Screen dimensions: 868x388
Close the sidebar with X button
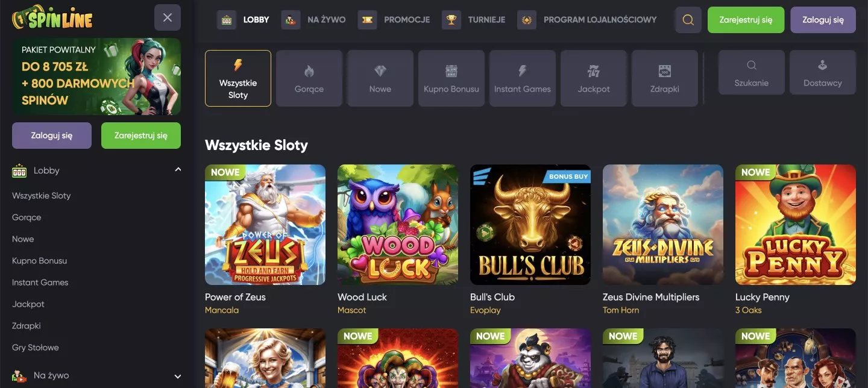point(168,17)
